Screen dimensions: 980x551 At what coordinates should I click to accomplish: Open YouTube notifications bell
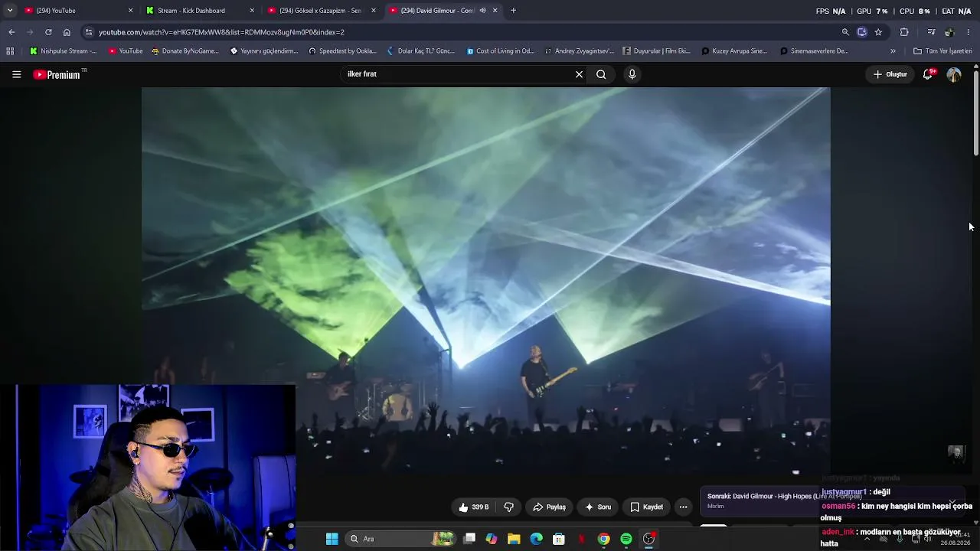[928, 74]
